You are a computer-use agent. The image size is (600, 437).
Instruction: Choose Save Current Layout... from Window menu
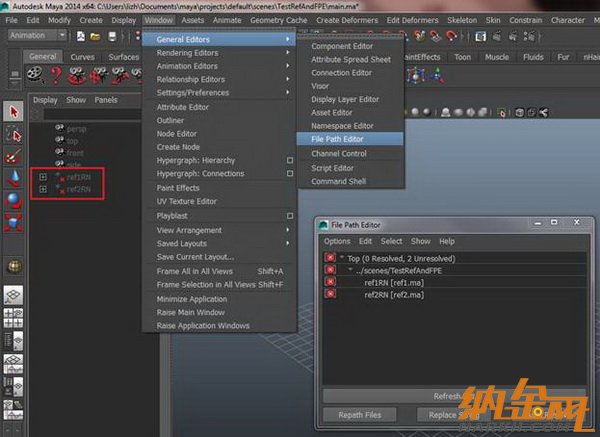click(x=220, y=257)
